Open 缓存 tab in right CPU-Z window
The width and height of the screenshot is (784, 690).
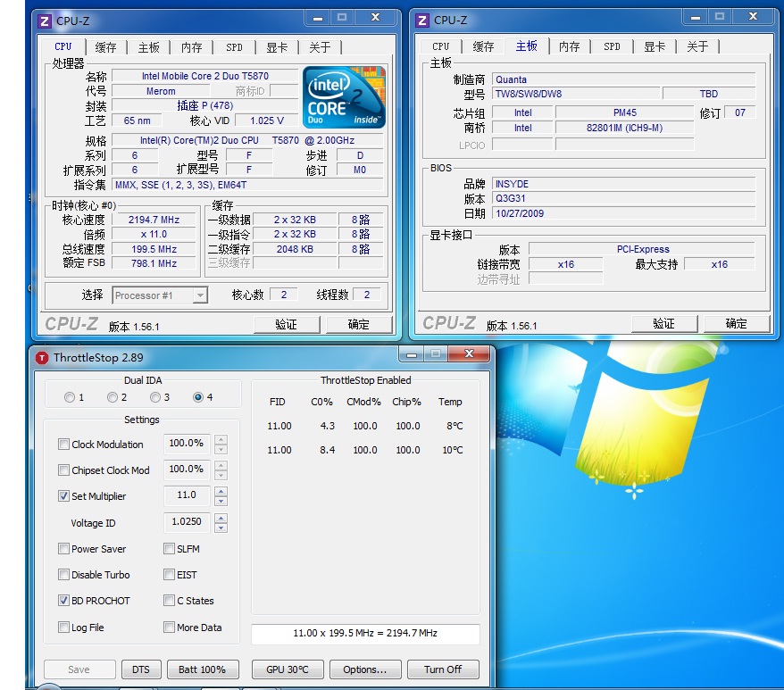(483, 46)
